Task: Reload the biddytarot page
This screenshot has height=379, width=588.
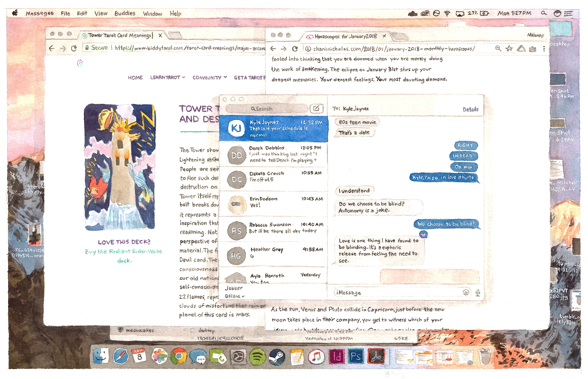Action: (x=74, y=48)
